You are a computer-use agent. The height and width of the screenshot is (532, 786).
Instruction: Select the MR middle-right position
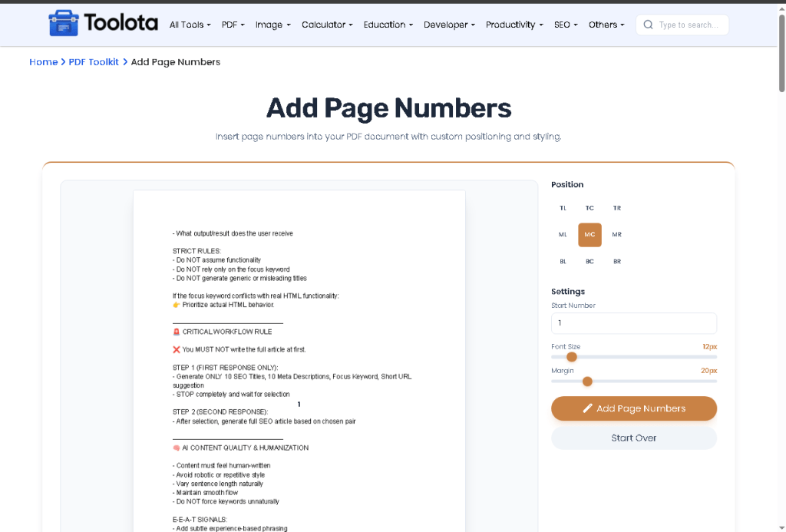[616, 235]
